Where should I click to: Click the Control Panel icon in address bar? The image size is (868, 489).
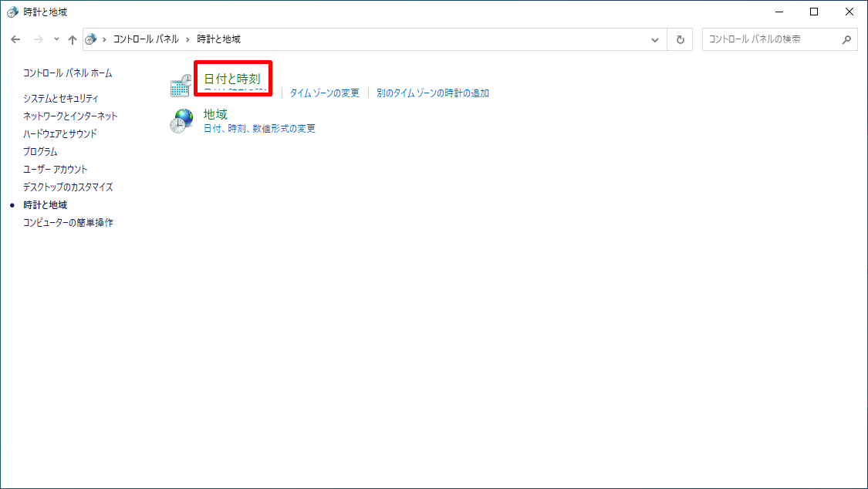pyautogui.click(x=92, y=39)
